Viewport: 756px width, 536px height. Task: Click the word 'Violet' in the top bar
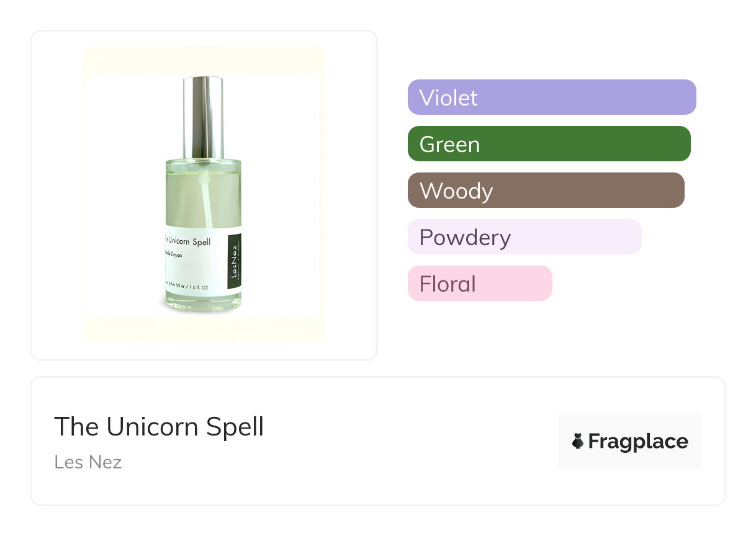pos(448,97)
